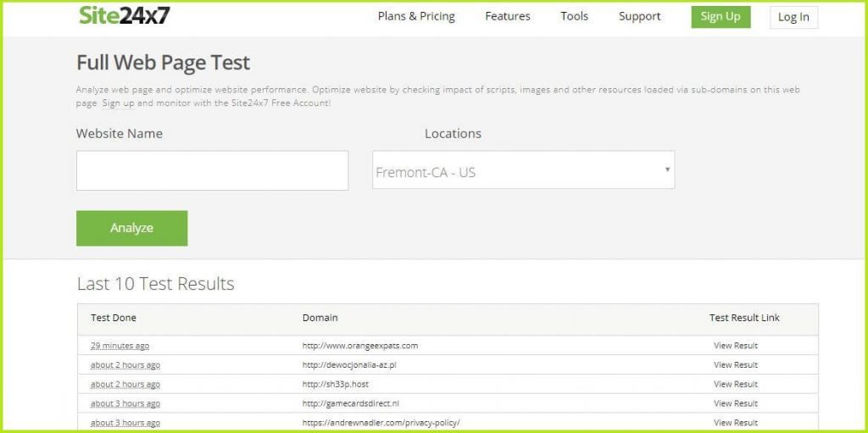This screenshot has width=868, height=433.
Task: Click the Site24x7 logo
Action: (x=124, y=15)
